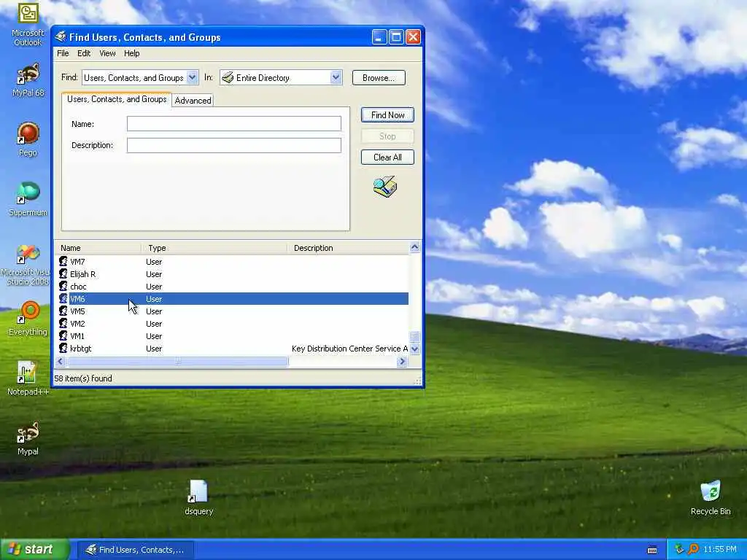
Task: Switch to the Advanced tab
Action: pyautogui.click(x=193, y=101)
